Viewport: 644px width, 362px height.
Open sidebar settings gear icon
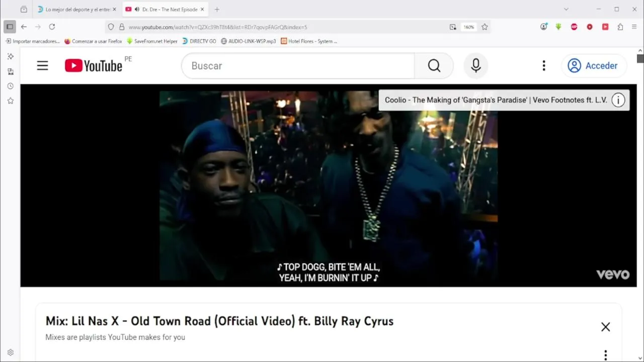(10, 352)
